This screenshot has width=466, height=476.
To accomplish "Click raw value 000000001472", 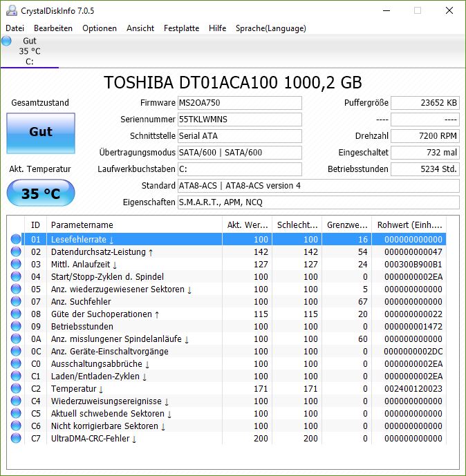I will 413,327.
